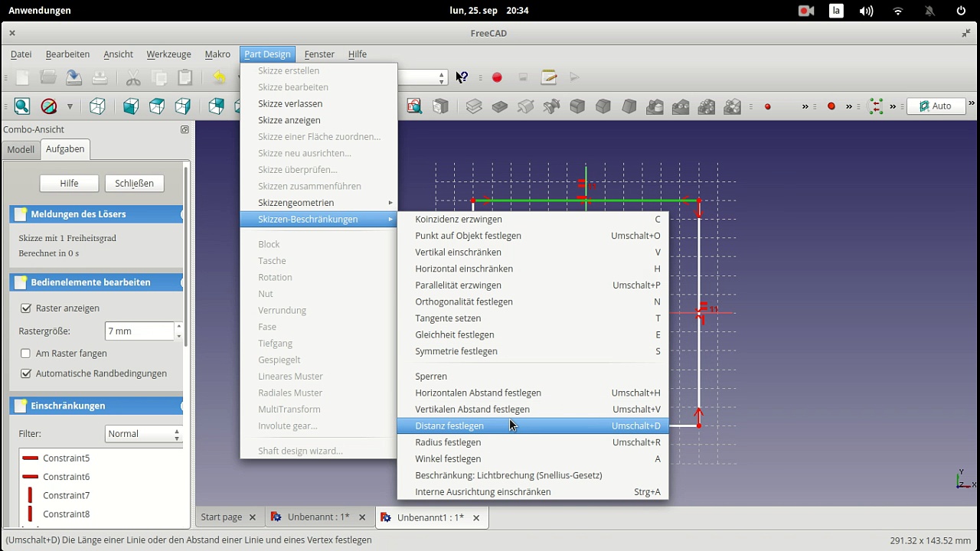Viewport: 980px width, 551px height.
Task: Start macro recording with red circle icon
Action: (497, 77)
